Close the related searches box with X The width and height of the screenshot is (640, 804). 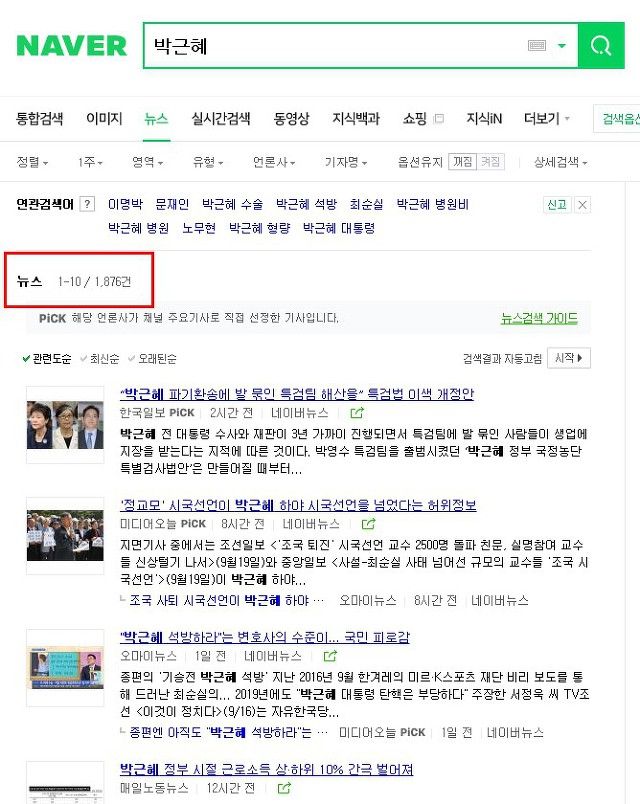click(x=582, y=205)
